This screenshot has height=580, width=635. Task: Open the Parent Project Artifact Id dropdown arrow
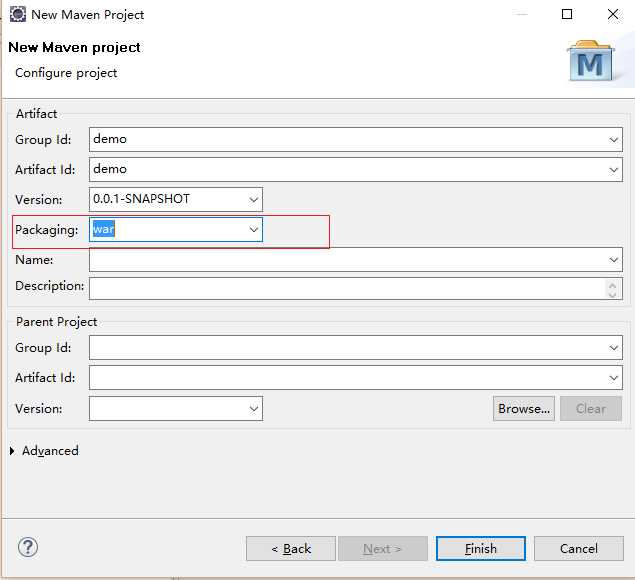613,378
